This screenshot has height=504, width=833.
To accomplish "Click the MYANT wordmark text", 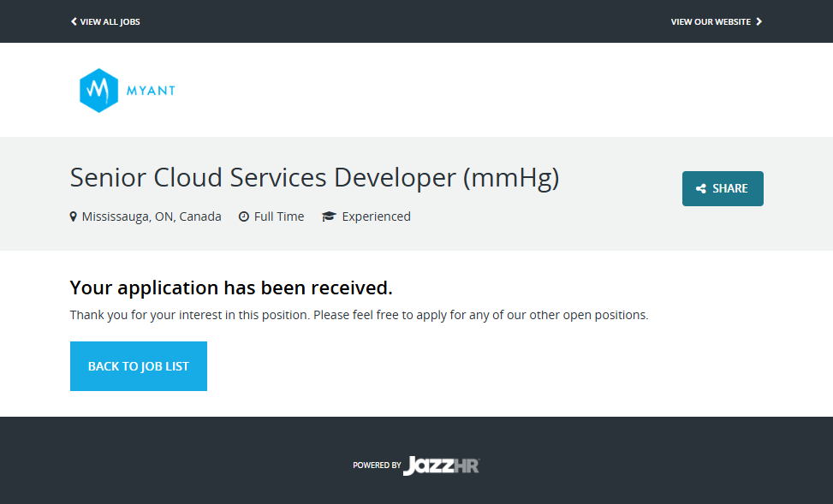I will coord(151,91).
